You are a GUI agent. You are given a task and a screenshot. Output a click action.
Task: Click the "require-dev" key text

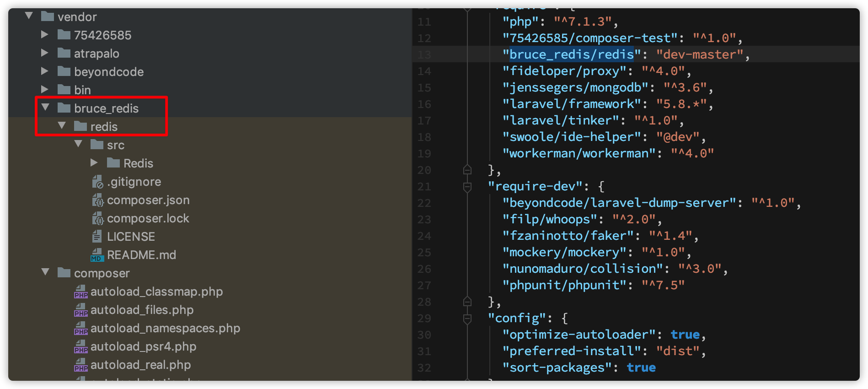pyautogui.click(x=535, y=186)
